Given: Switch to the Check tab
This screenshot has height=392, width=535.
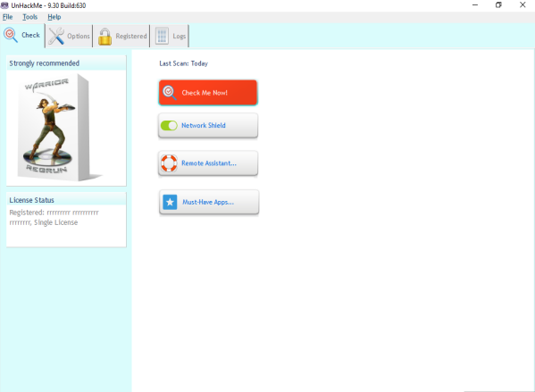Looking at the screenshot, I should tap(22, 36).
